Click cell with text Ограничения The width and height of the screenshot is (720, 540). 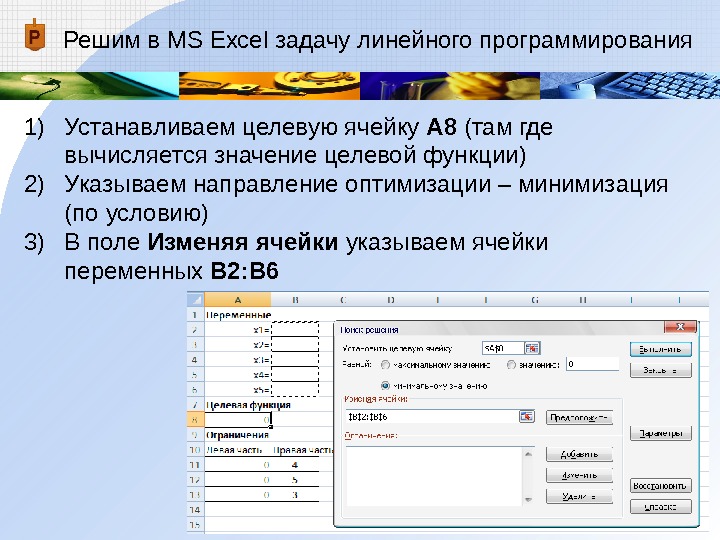[238, 435]
